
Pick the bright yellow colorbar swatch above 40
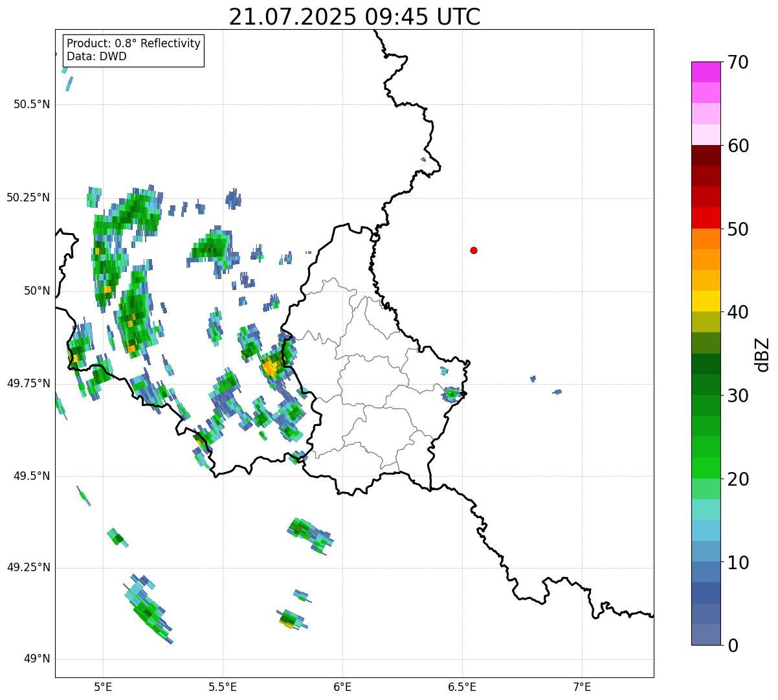click(706, 301)
